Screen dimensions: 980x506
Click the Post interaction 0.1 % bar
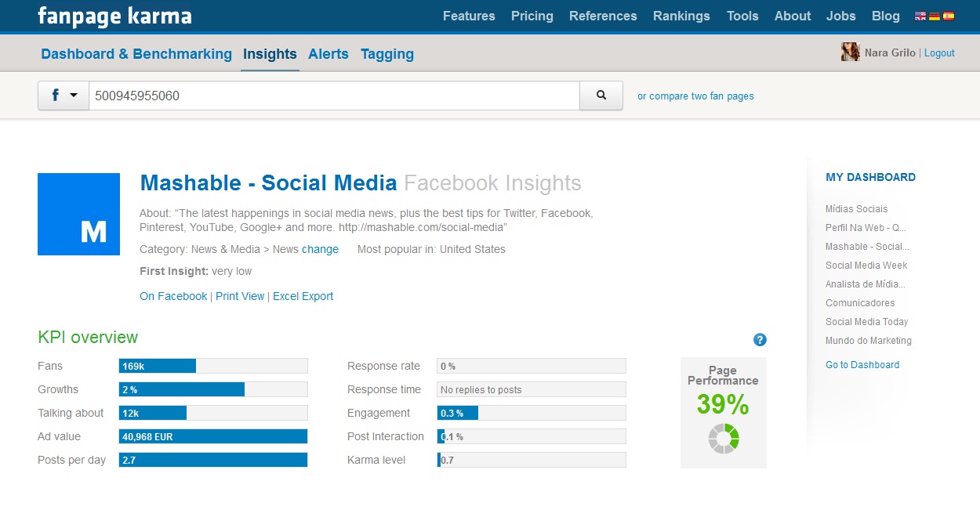pos(532,436)
